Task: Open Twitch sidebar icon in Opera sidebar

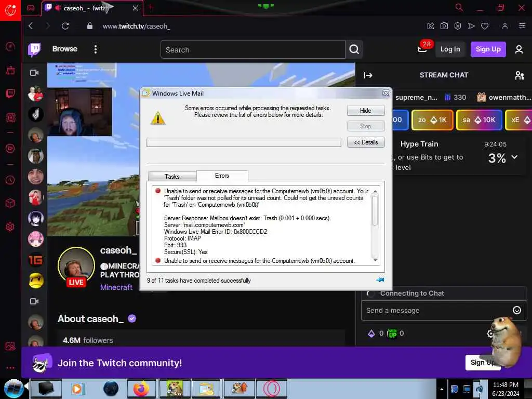Action: pos(10,94)
